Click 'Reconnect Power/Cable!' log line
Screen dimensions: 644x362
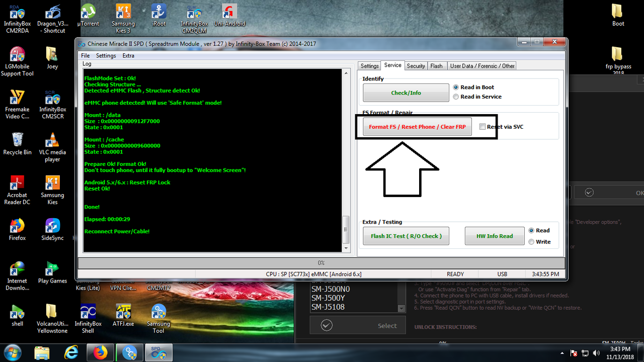[117, 231]
